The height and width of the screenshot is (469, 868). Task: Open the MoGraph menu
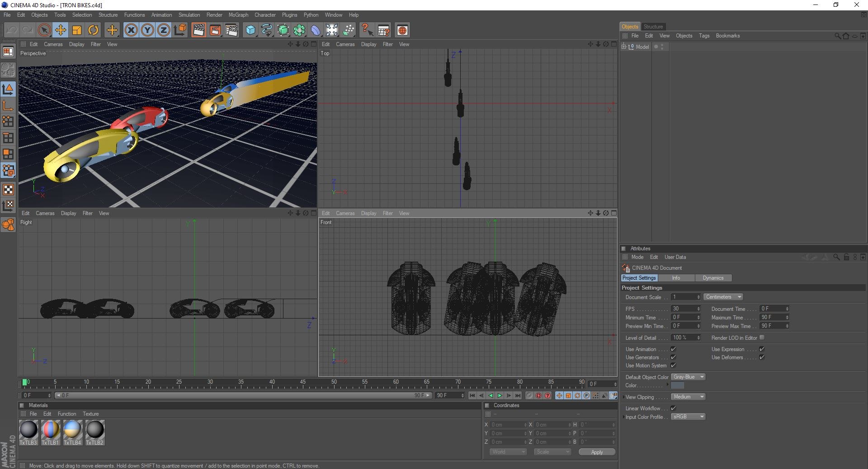238,15
